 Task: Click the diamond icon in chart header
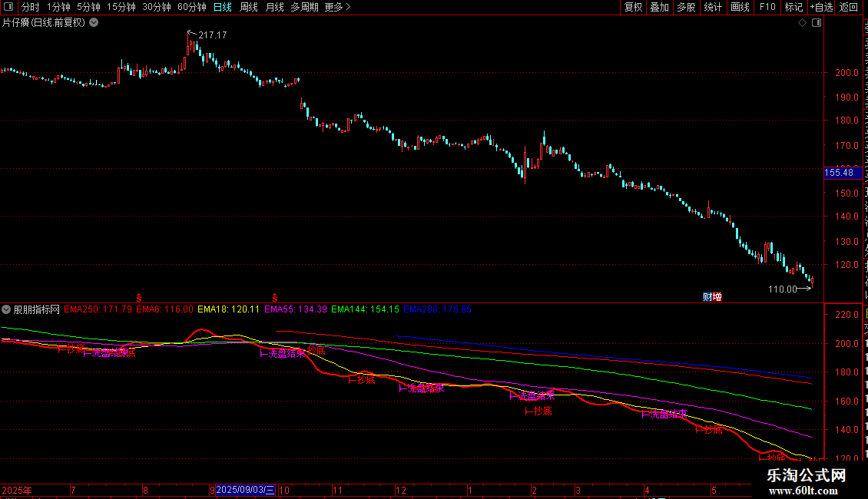tap(802, 23)
